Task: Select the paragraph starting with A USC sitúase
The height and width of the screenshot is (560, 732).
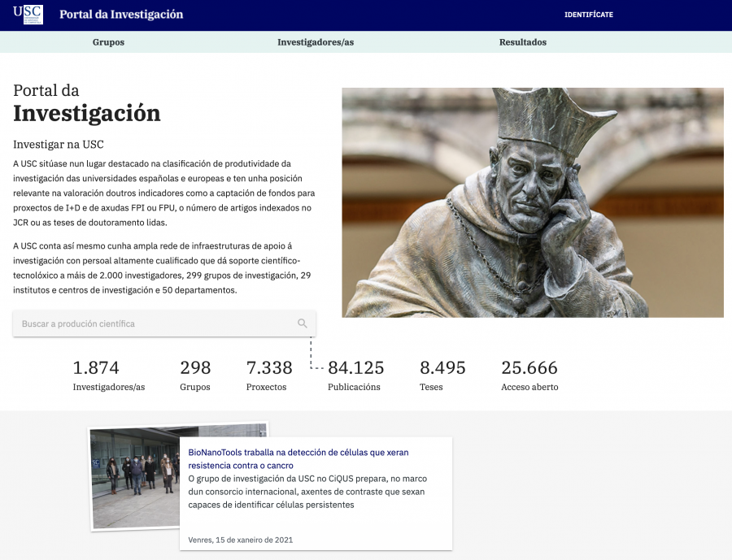Action: pyautogui.click(x=163, y=193)
